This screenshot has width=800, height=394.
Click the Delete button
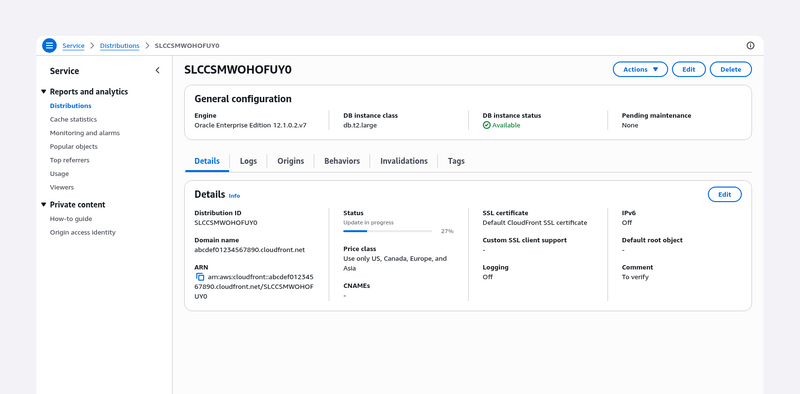pos(731,69)
